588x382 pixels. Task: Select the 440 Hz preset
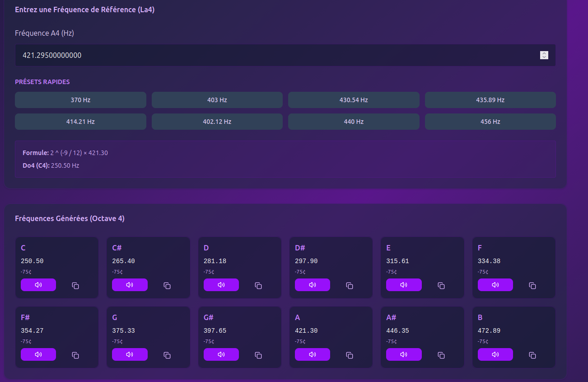tap(354, 122)
